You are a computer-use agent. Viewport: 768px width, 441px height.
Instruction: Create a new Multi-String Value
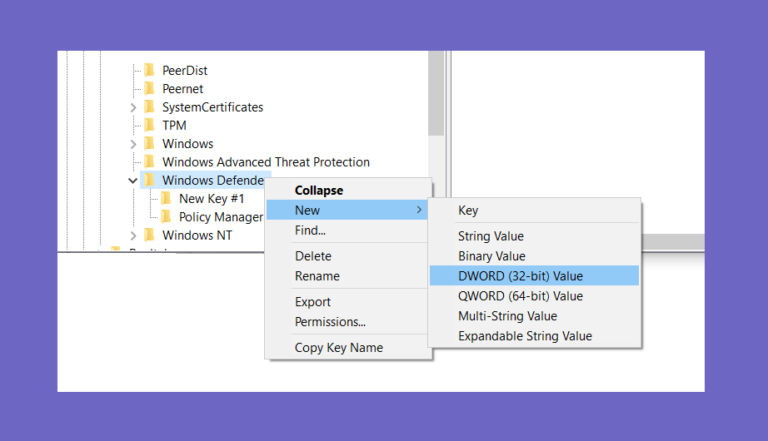[x=534, y=316]
